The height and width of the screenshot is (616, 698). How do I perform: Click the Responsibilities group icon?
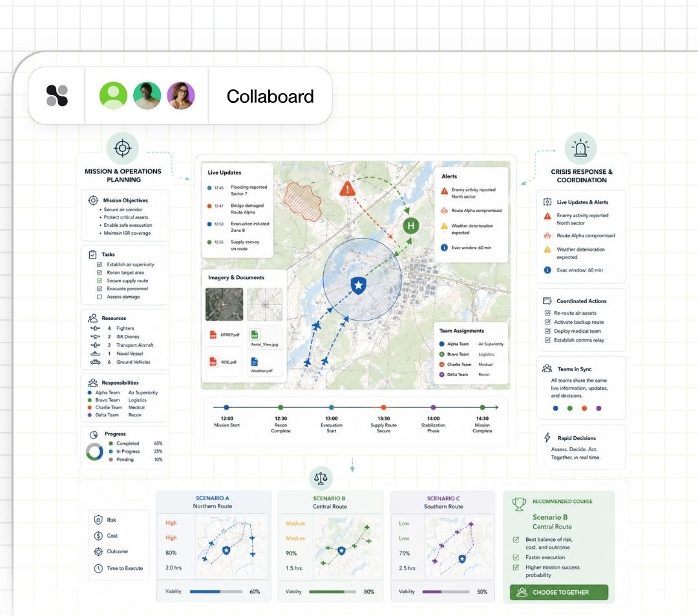pyautogui.click(x=92, y=382)
